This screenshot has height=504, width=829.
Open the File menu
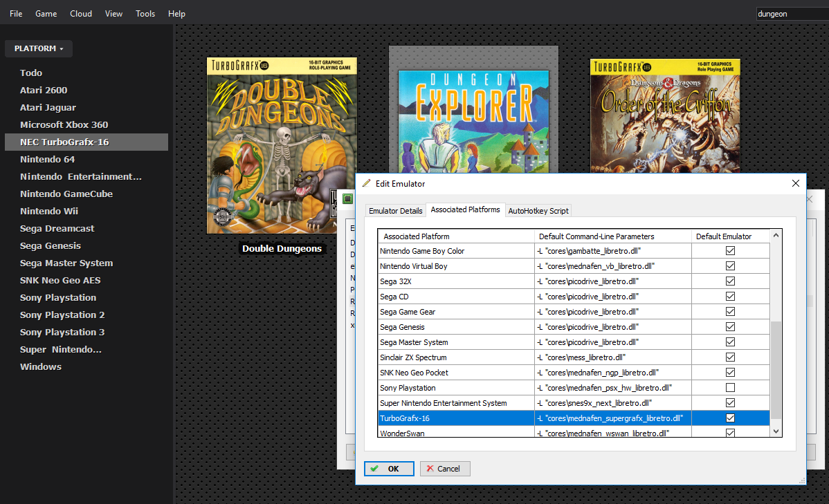pyautogui.click(x=16, y=14)
